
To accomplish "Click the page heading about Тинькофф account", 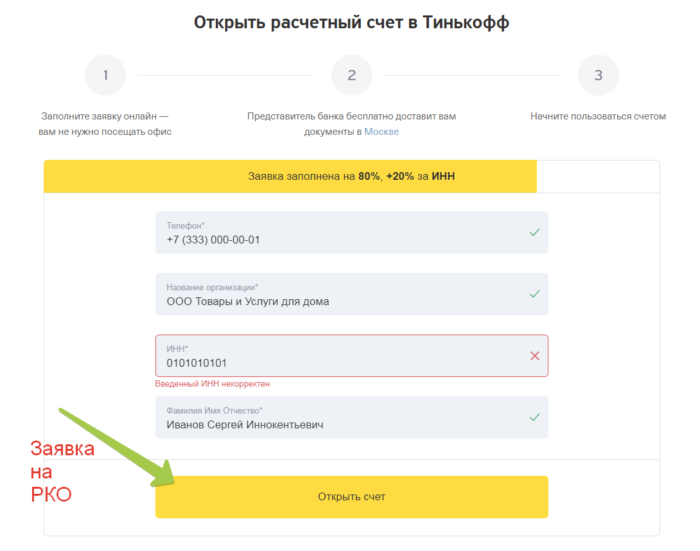I will pos(351,21).
